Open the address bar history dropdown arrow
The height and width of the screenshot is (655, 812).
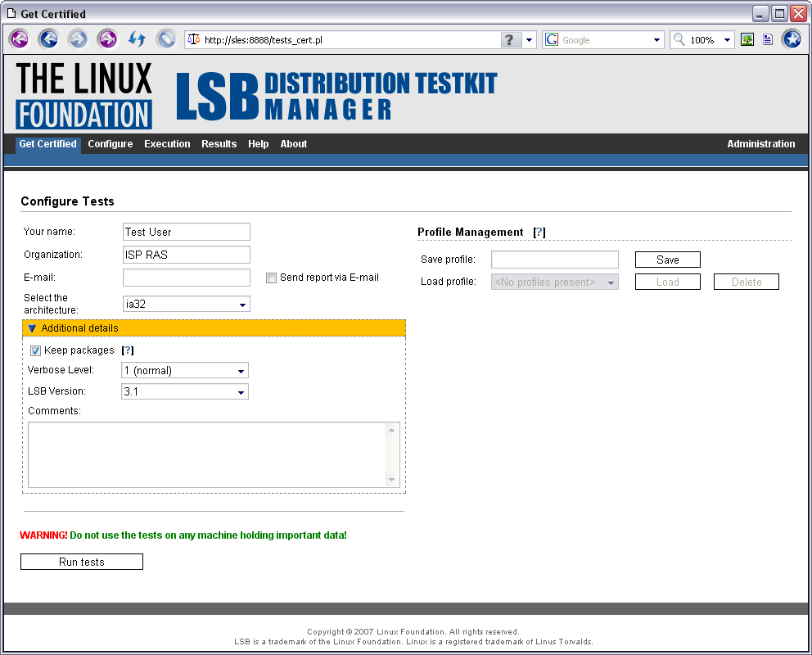pyautogui.click(x=529, y=40)
